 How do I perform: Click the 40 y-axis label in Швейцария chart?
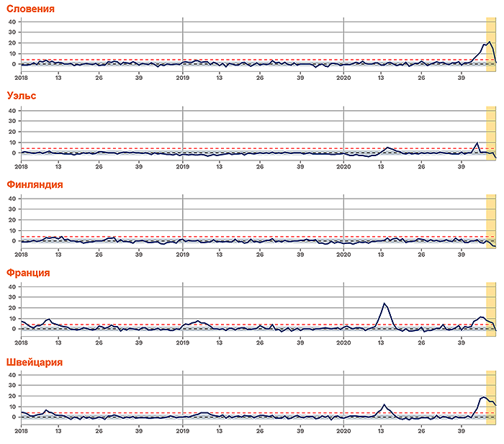click(12, 375)
